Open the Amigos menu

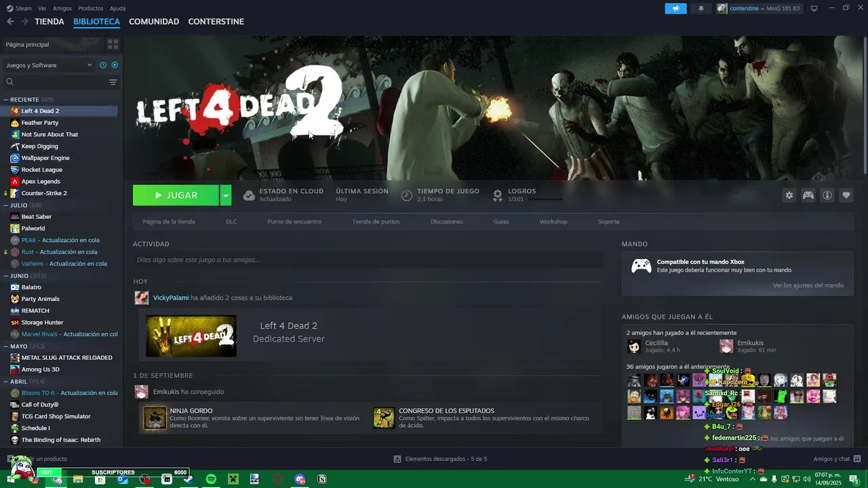tap(62, 8)
